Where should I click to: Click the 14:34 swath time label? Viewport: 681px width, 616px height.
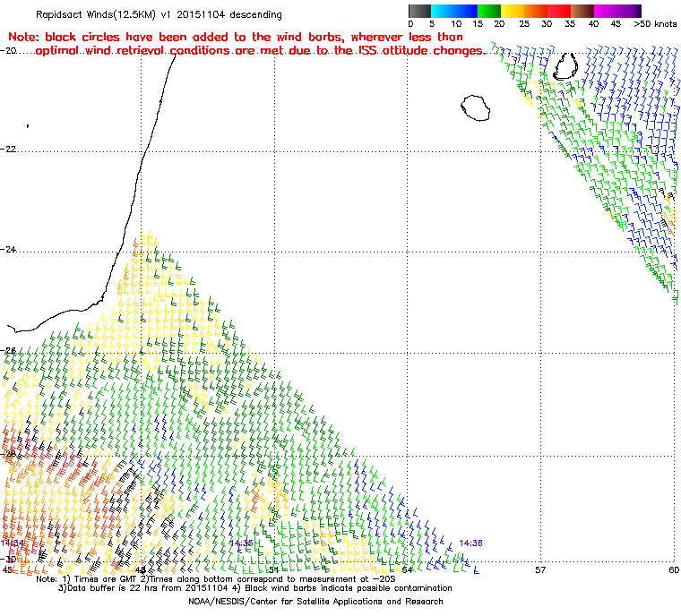click(13, 543)
